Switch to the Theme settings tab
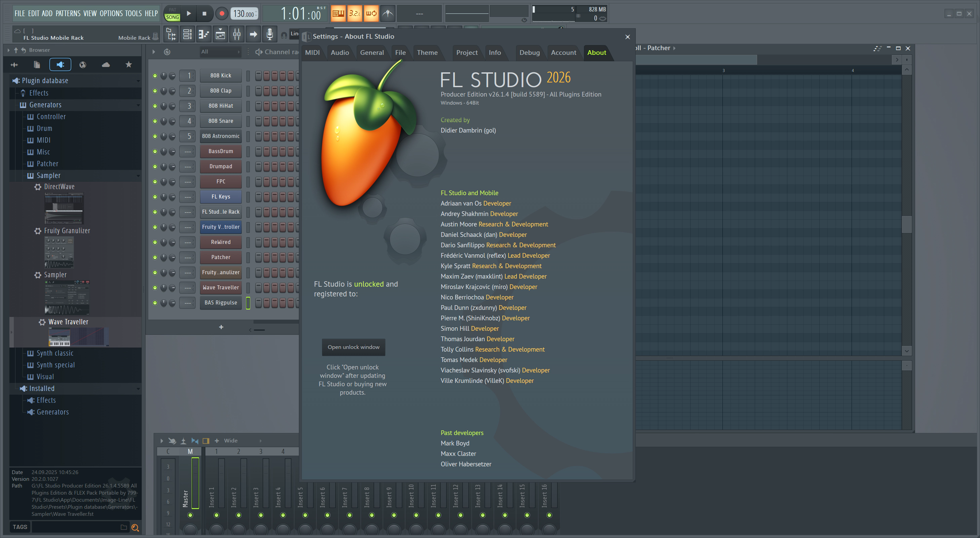 tap(427, 52)
